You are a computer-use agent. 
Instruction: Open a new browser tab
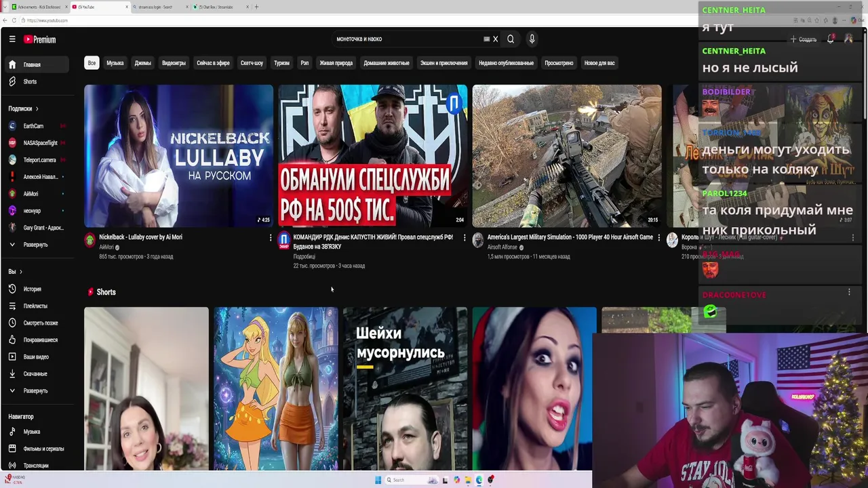(256, 7)
